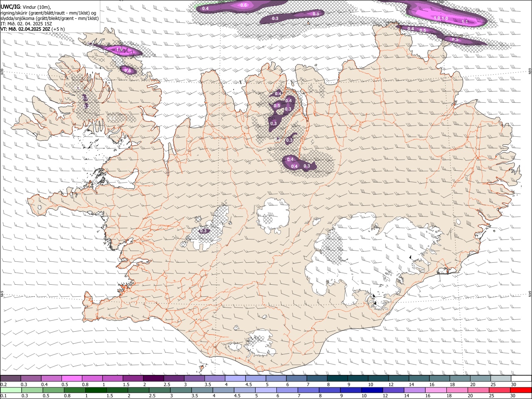Screen dimensions: 532x399
Task: Select the VT valid time 20Z label
Action: click(32, 29)
